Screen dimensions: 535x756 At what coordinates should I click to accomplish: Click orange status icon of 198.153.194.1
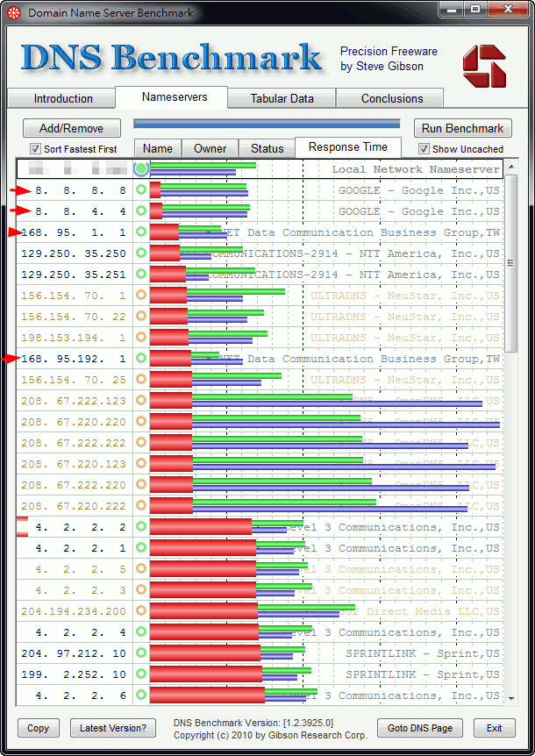click(140, 337)
